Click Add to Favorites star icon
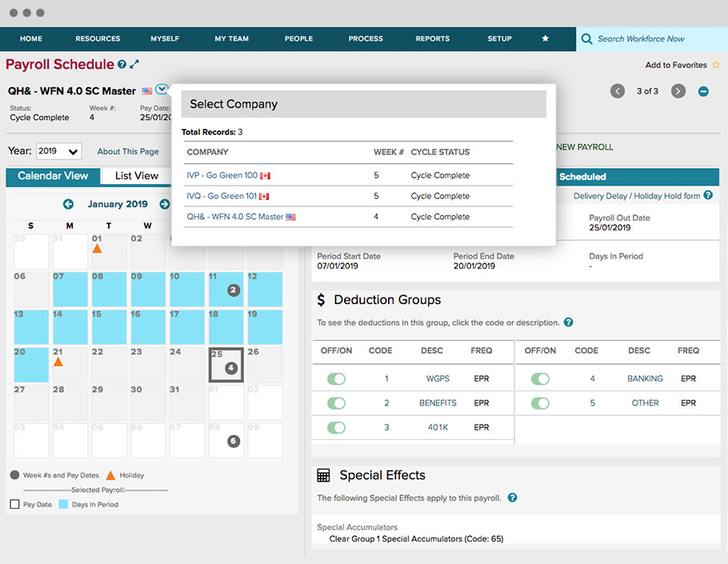 (x=716, y=65)
